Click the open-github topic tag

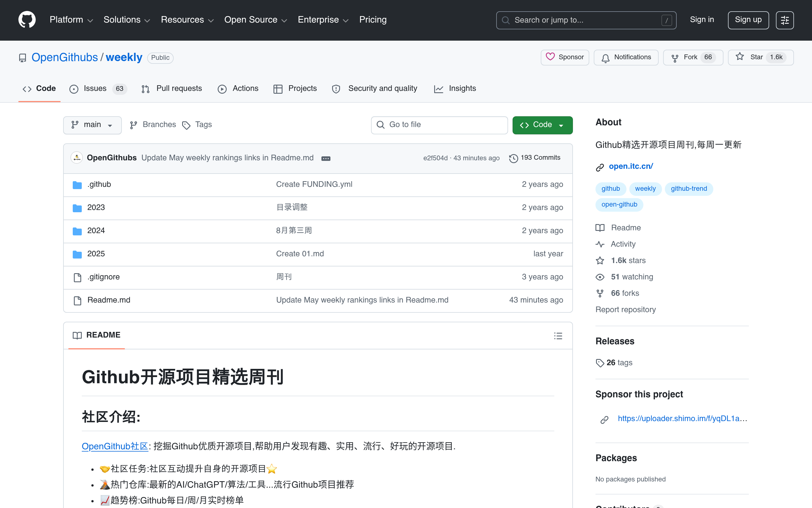pos(619,205)
